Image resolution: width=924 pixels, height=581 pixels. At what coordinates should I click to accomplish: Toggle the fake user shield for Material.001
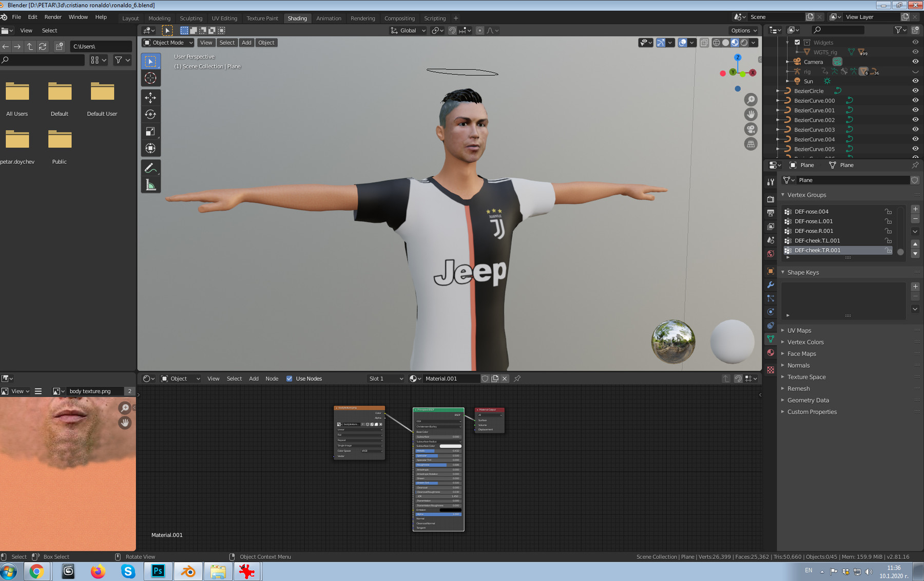click(485, 379)
